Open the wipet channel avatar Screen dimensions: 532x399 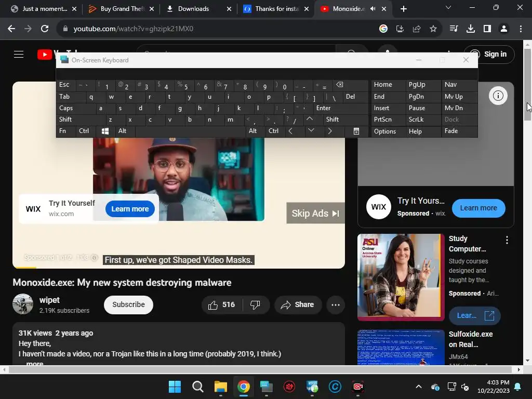click(23, 304)
